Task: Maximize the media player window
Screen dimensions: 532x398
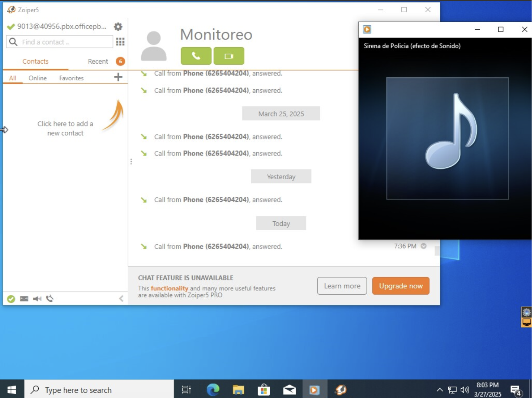Action: tap(501, 29)
